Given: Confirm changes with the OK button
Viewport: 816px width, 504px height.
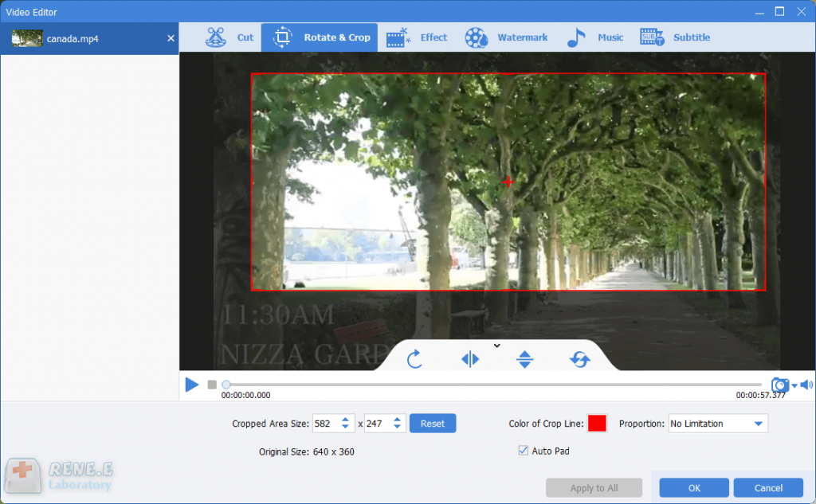Looking at the screenshot, I should [x=693, y=488].
